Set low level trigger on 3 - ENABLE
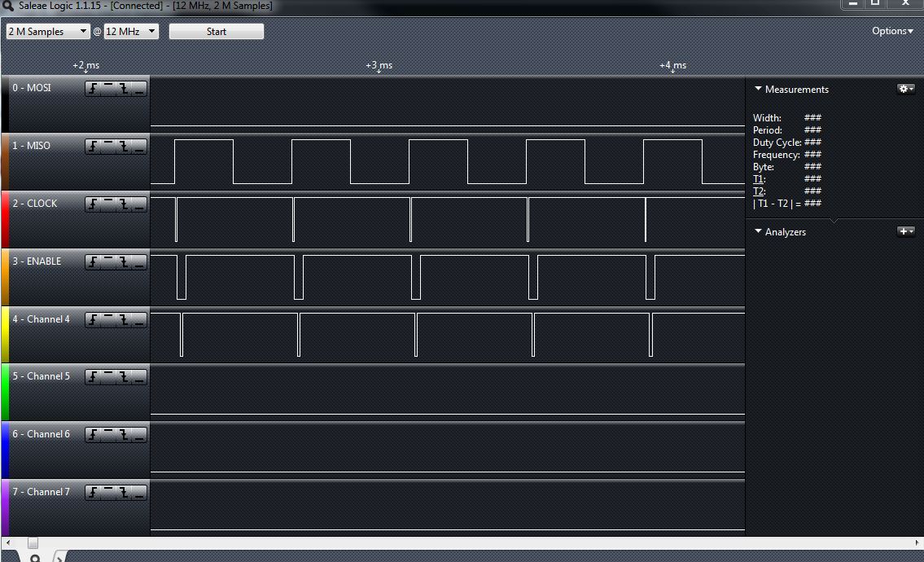Viewport: 924px width, 562px height. click(x=139, y=261)
